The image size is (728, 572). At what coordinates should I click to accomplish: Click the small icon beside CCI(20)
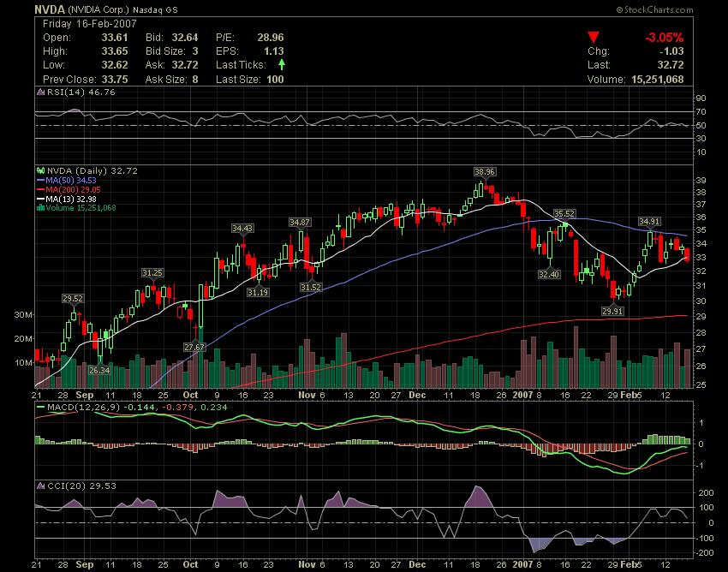(40, 486)
